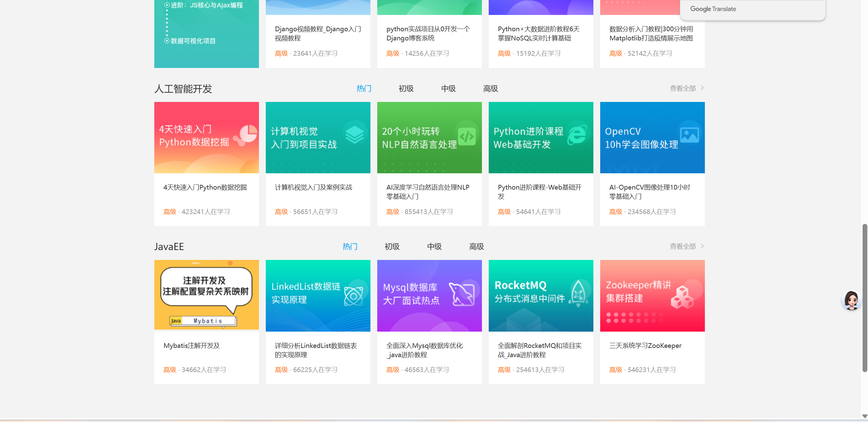Click the rocket icon on RocketMQ banner
The height and width of the screenshot is (422, 868).
pos(578,293)
